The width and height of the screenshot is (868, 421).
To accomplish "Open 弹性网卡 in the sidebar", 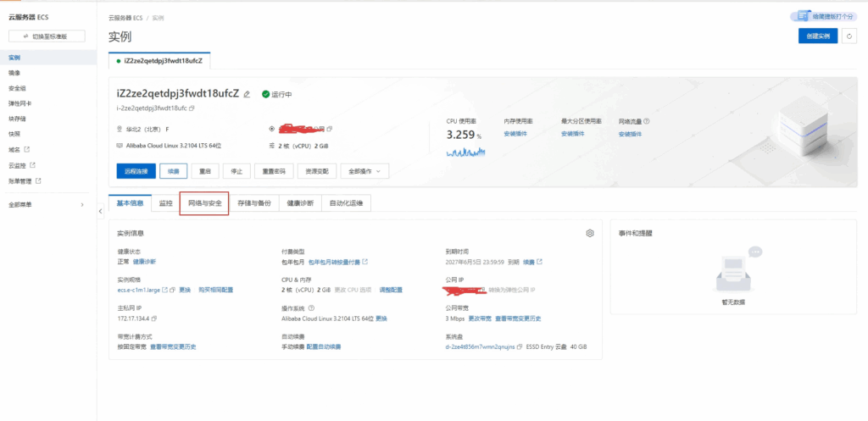I will pos(20,103).
